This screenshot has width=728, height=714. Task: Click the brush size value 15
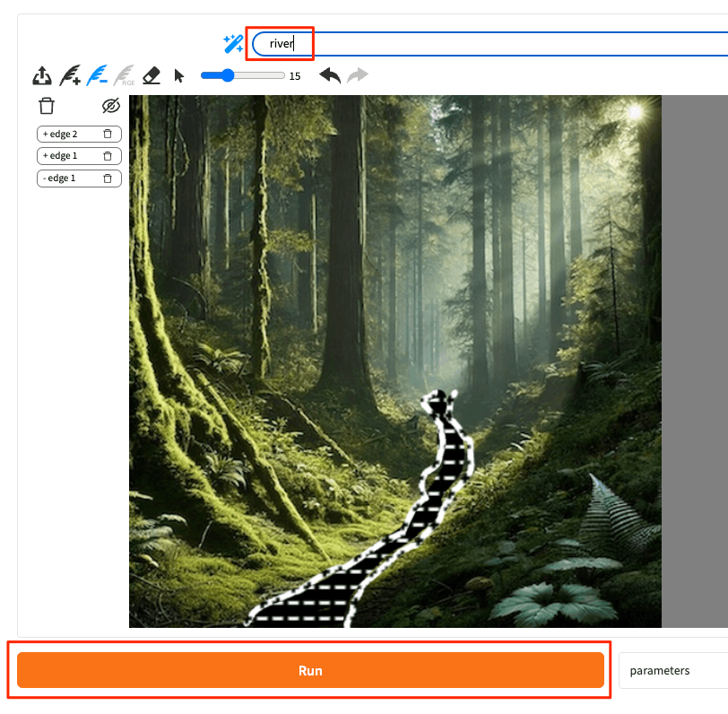pos(295,76)
